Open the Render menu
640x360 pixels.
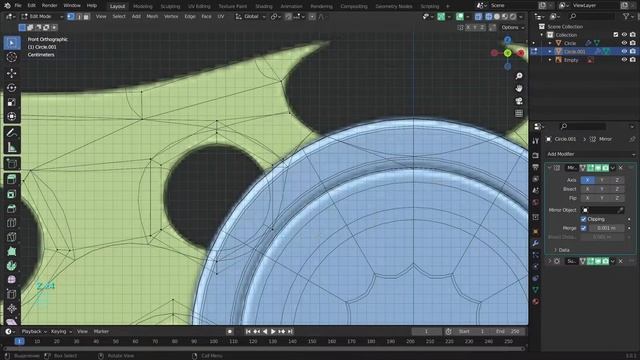[x=49, y=6]
